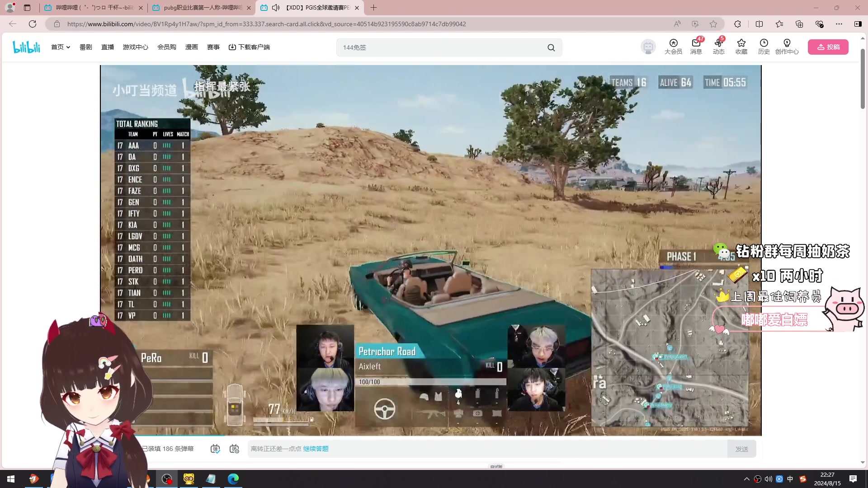The height and width of the screenshot is (488, 868).
Task: Open the browser favorites list icon
Action: pyautogui.click(x=779, y=24)
